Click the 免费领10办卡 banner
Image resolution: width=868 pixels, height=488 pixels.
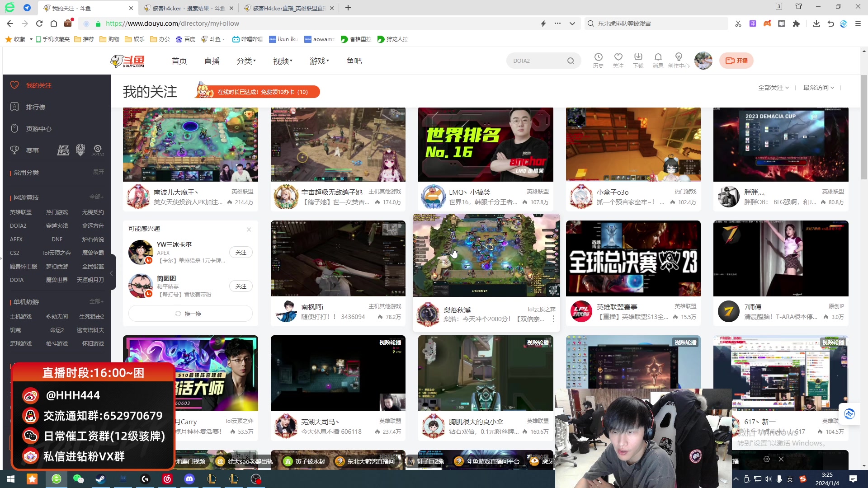coord(259,92)
